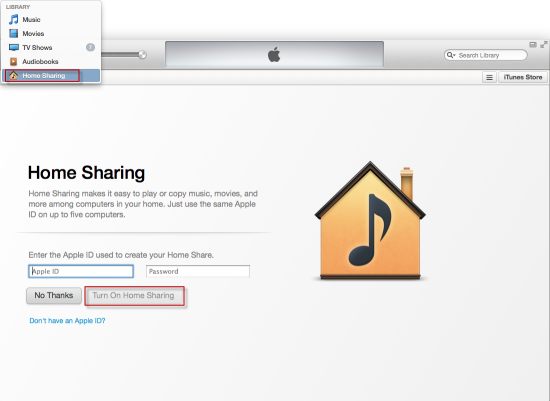Click the TV Shows badge count
The height and width of the screenshot is (401, 550).
point(90,47)
